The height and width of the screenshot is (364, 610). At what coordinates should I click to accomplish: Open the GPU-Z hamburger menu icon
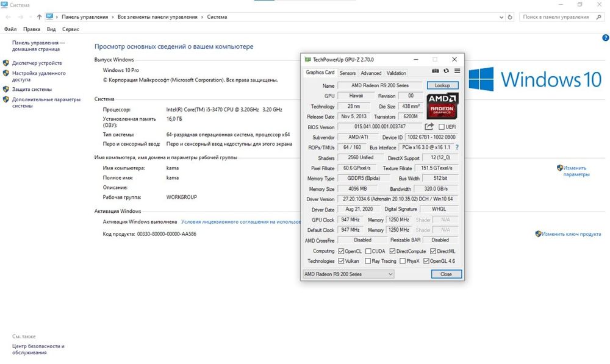click(457, 71)
